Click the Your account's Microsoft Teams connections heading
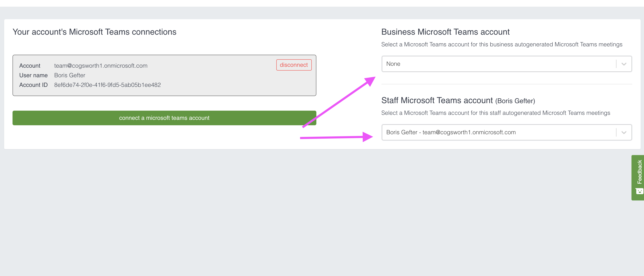The height and width of the screenshot is (276, 644). click(x=95, y=32)
